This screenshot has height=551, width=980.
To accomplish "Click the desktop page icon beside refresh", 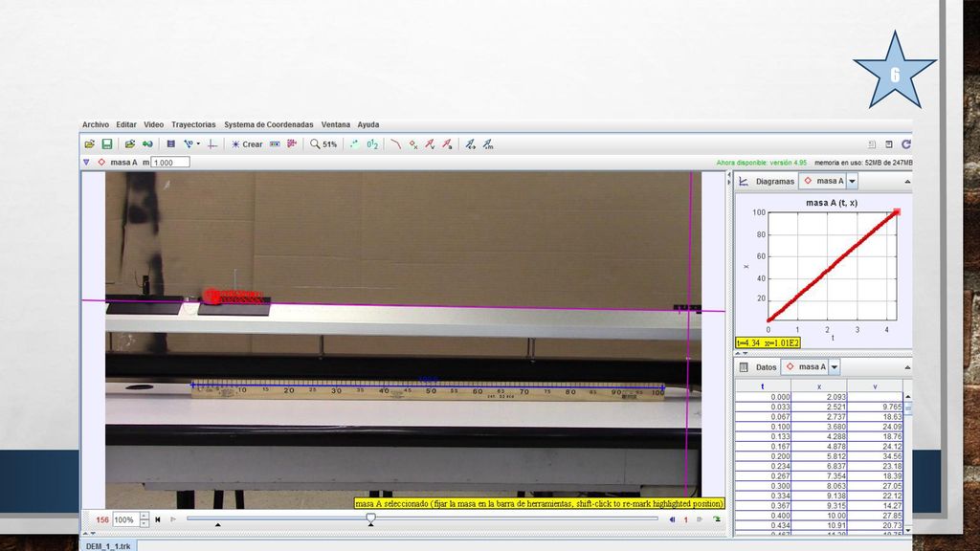I will point(889,144).
